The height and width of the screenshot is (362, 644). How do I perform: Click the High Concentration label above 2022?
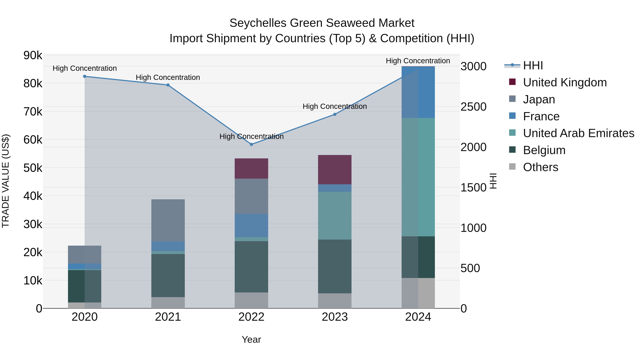click(x=252, y=136)
